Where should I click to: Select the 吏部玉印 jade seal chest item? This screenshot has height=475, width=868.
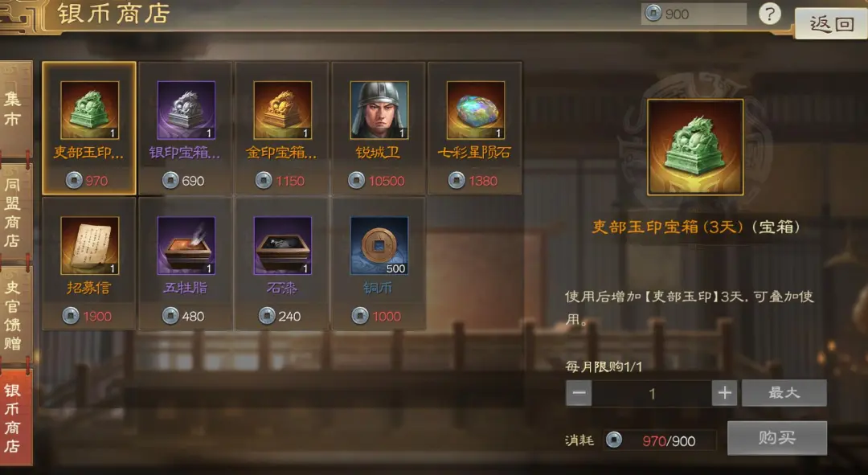coord(89,128)
